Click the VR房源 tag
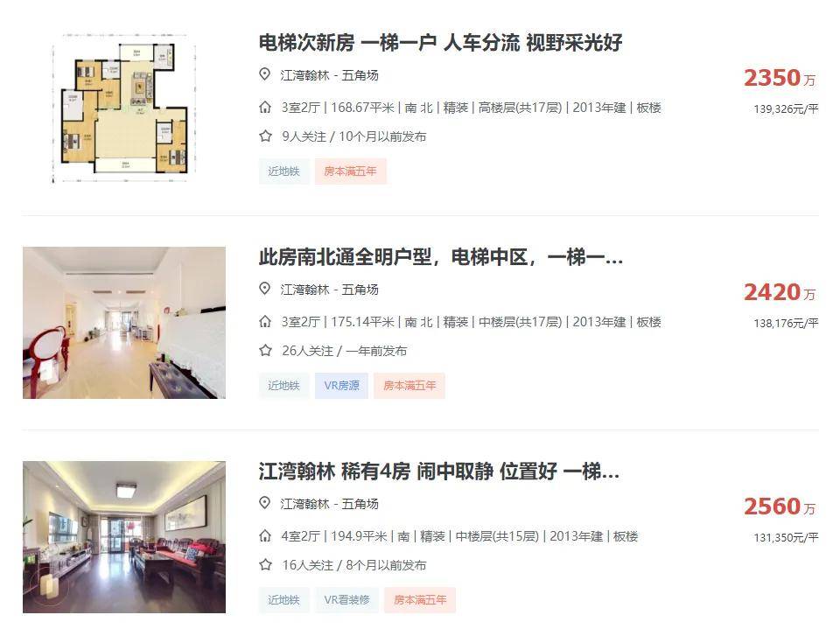The width and height of the screenshot is (840, 629). click(342, 386)
